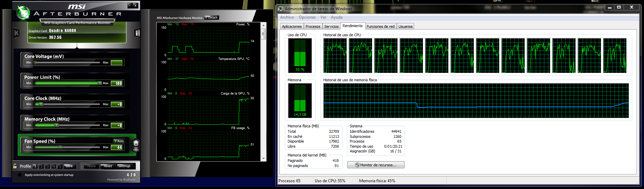This screenshot has width=644, height=189.
Task: Open the Ayuda menu
Action: click(x=337, y=17)
